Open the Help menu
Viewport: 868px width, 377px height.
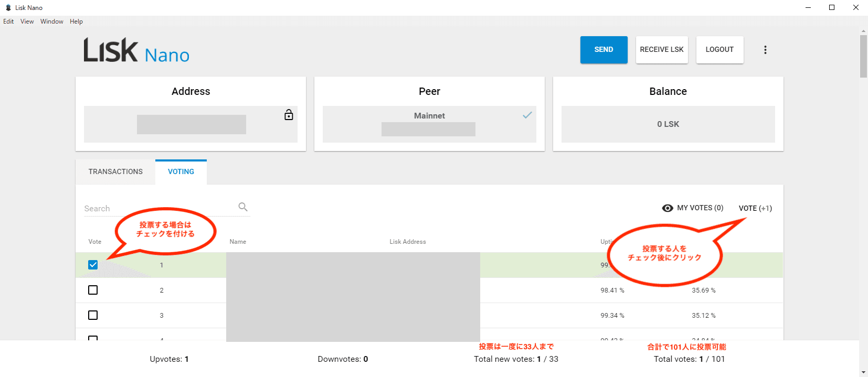pyautogui.click(x=76, y=21)
